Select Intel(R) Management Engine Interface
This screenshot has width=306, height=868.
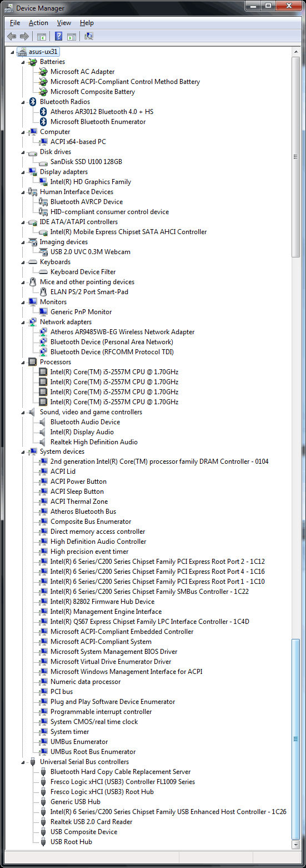(106, 612)
